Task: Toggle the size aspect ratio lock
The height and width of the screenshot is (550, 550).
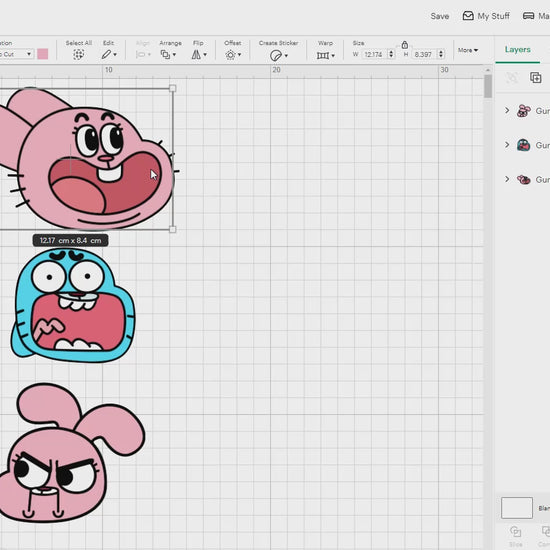Action: (x=404, y=45)
